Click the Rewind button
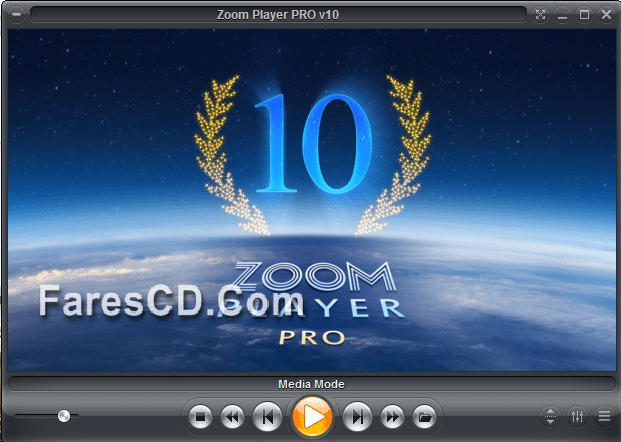This screenshot has height=442, width=621. [231, 415]
